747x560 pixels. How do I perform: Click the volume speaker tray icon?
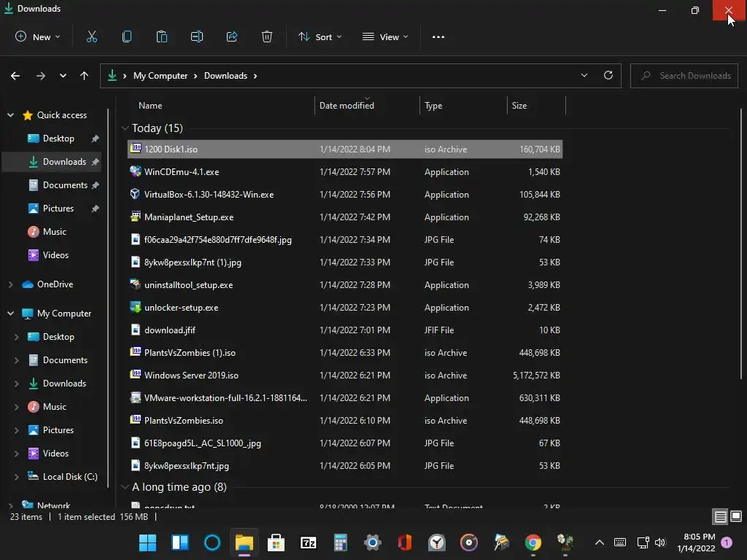[659, 542]
